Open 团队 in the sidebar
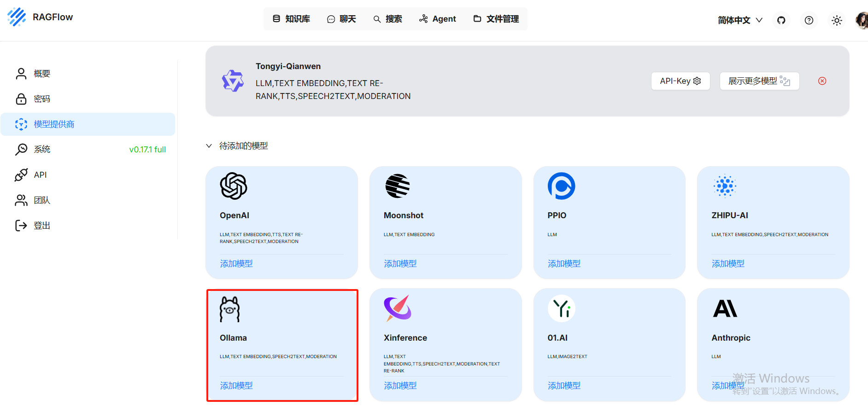This screenshot has height=406, width=868. (x=42, y=200)
